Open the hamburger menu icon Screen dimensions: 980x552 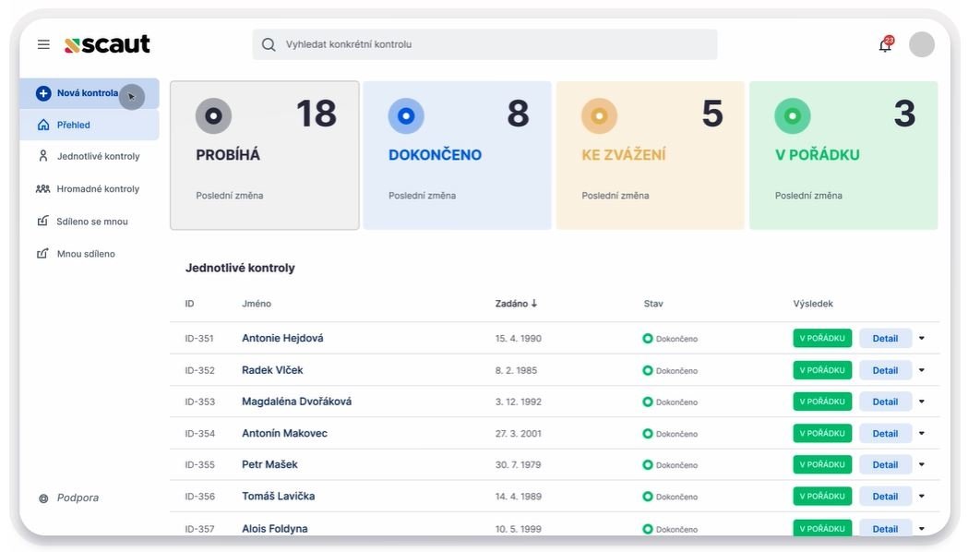[43, 44]
